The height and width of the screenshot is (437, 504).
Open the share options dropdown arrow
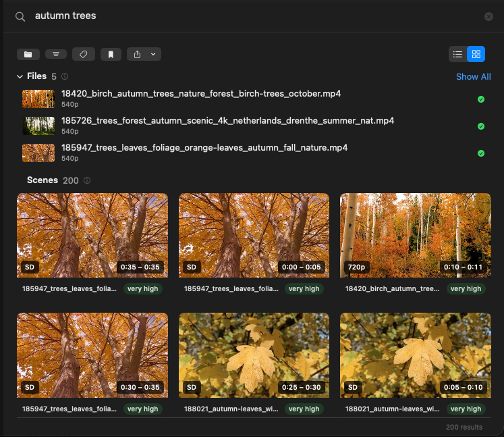(153, 54)
